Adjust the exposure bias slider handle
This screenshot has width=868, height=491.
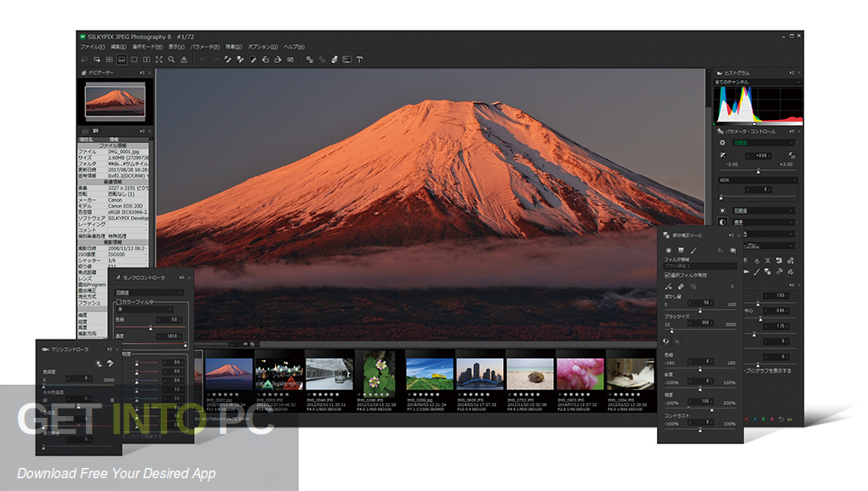click(x=758, y=171)
